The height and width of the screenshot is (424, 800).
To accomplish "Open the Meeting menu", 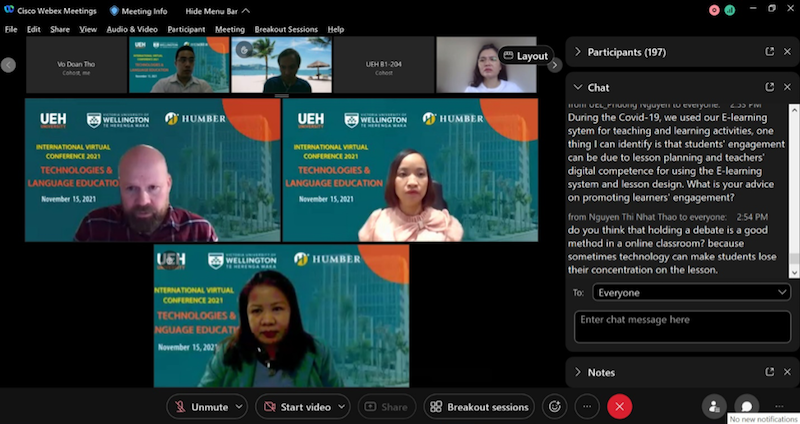I will (x=230, y=30).
